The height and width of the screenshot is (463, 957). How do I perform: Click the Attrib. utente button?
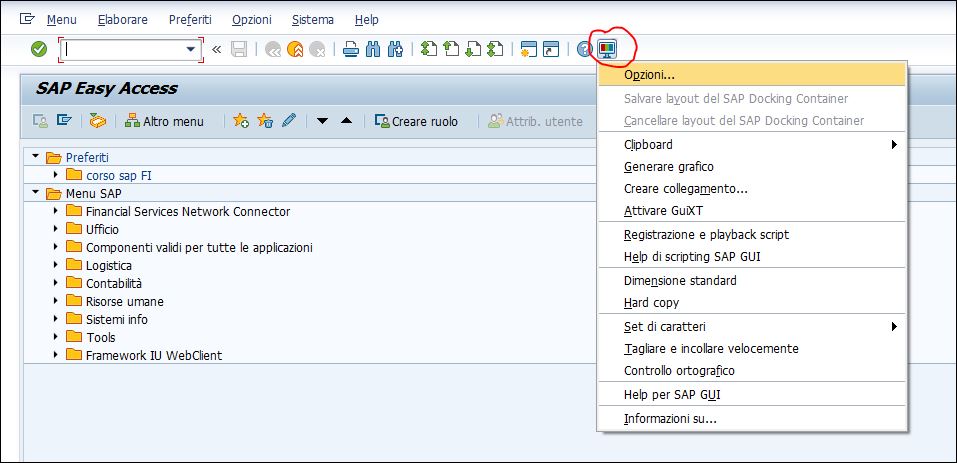point(535,121)
